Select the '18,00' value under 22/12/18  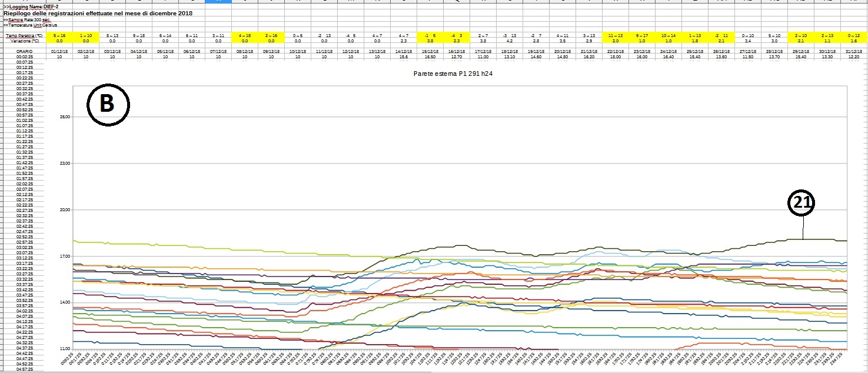point(616,57)
